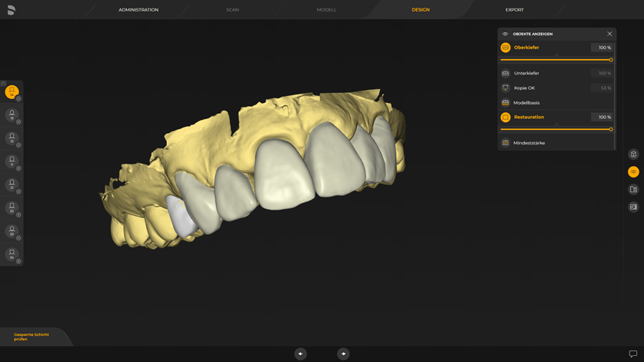Switch to the Export tab
Screen dimensions: 644x362
click(x=514, y=10)
